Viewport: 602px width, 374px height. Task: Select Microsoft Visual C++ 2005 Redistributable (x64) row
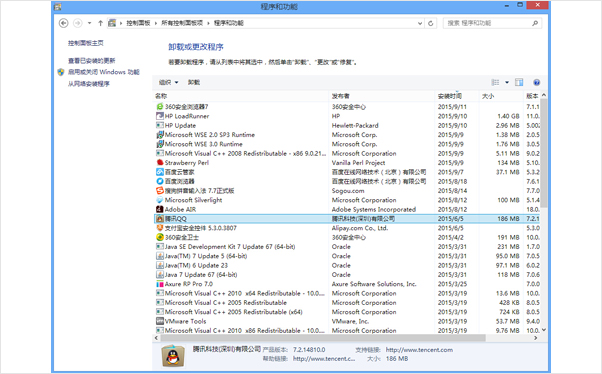pyautogui.click(x=347, y=312)
